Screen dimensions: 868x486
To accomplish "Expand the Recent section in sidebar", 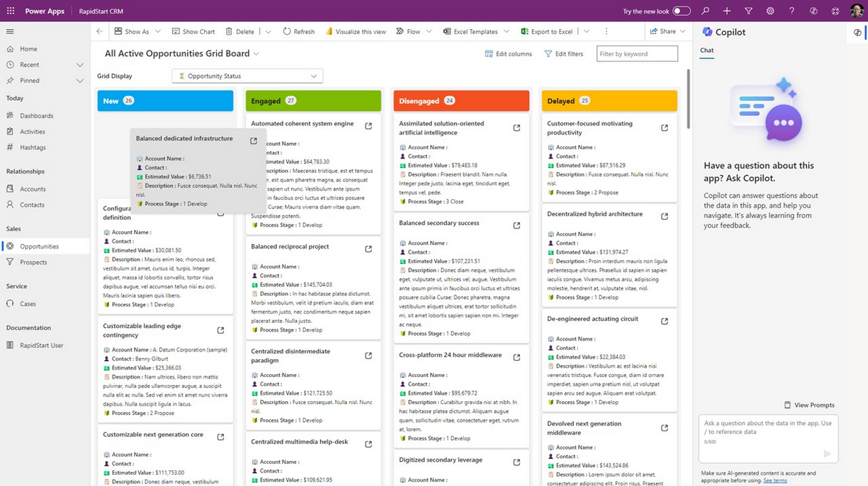I will coord(80,65).
